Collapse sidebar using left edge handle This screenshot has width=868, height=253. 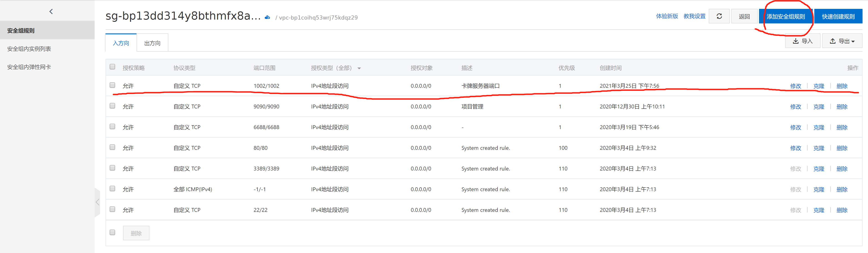click(x=97, y=202)
